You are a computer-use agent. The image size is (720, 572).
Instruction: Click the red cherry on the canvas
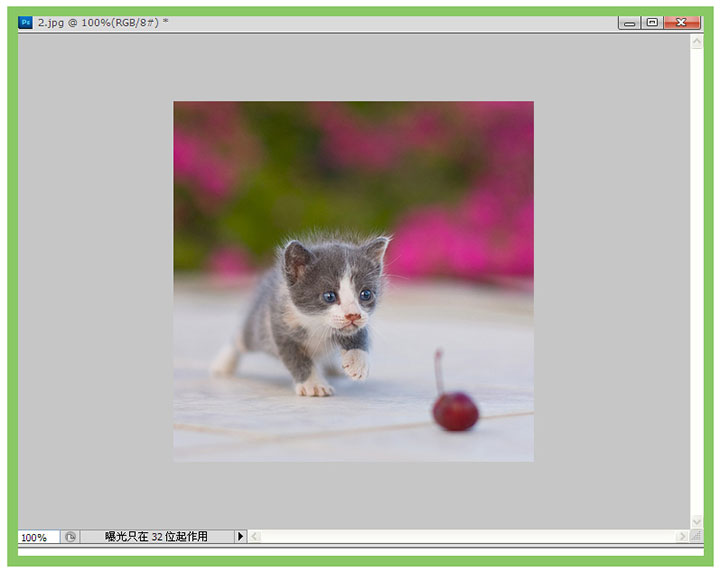[455, 410]
